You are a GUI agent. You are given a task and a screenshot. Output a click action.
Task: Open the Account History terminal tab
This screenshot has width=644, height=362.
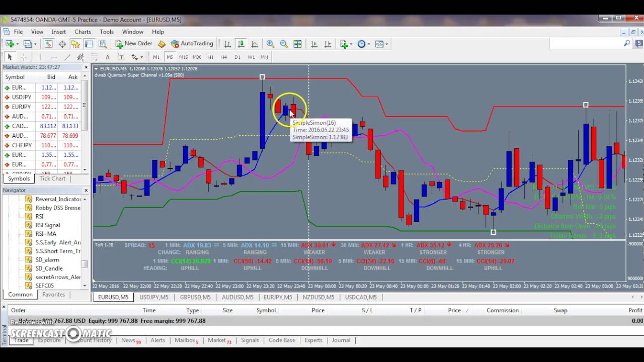point(94,340)
